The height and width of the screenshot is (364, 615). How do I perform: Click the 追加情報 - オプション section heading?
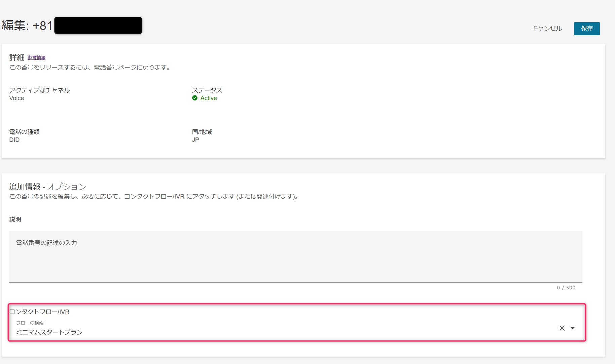[x=47, y=187]
